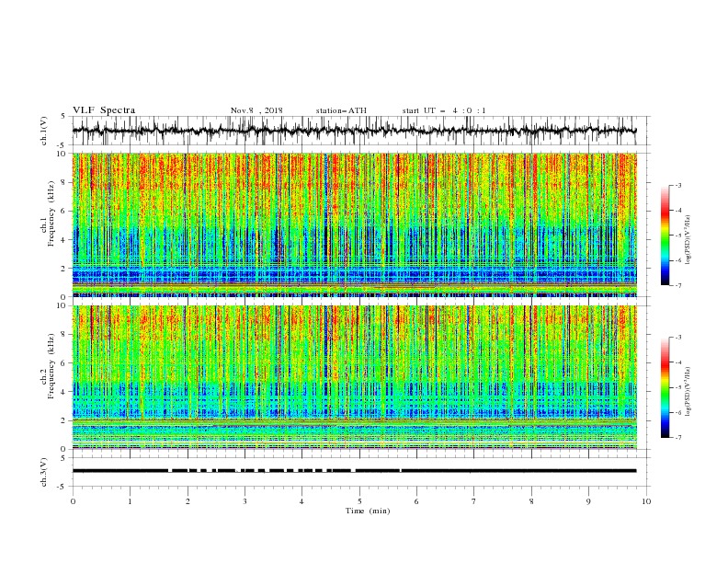The height and width of the screenshot is (563, 728).
Task: Click the '-5' label on ch.2 color bar
Action: pyautogui.click(x=678, y=387)
